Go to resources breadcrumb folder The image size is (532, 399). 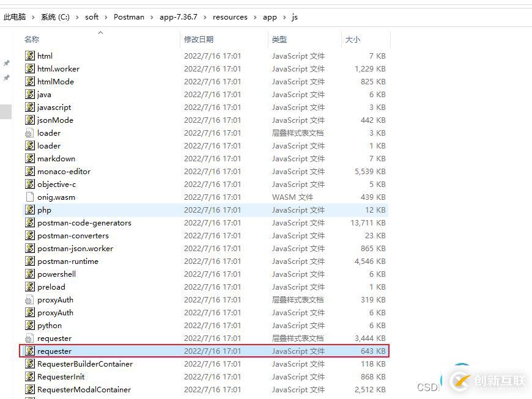230,17
